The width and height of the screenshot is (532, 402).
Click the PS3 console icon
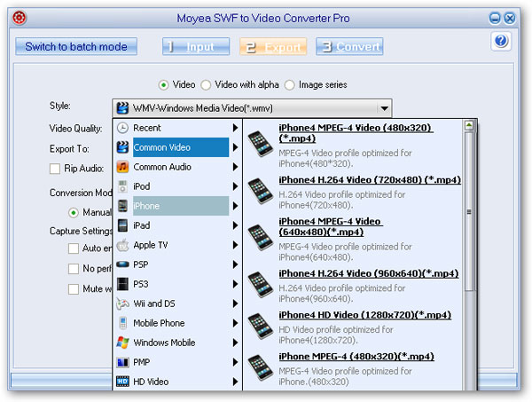pos(122,284)
